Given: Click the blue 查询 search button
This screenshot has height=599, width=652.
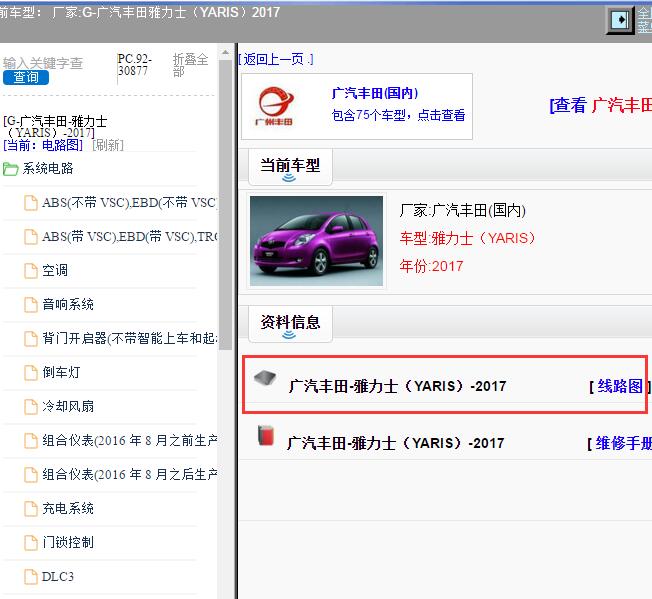Looking at the screenshot, I should [x=26, y=77].
